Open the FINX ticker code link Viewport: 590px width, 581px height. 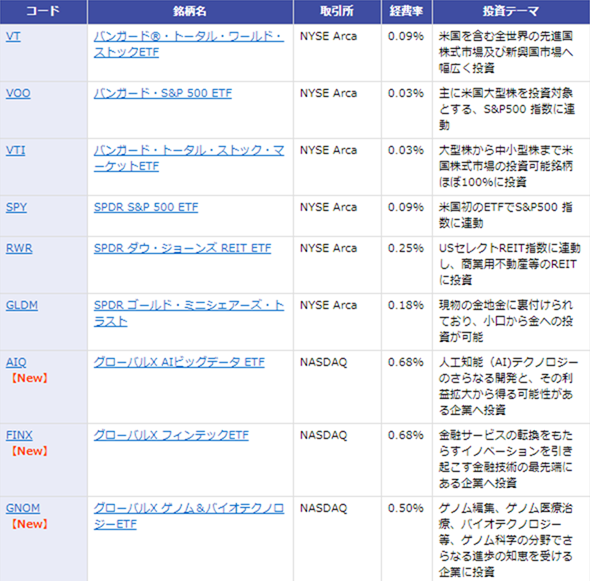click(x=19, y=435)
